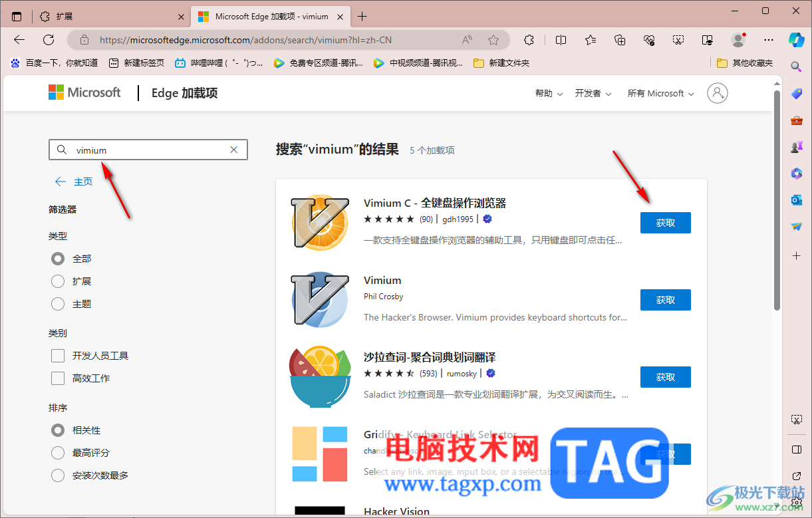Viewport: 812px width, 518px height.
Task: Start web capture screenshot toolbar icon
Action: [x=679, y=40]
